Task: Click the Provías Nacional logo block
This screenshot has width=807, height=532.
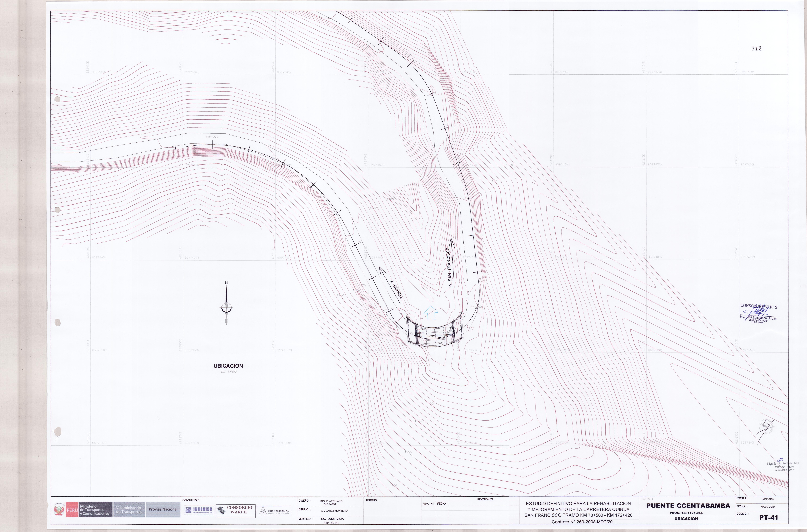Action: tap(163, 510)
